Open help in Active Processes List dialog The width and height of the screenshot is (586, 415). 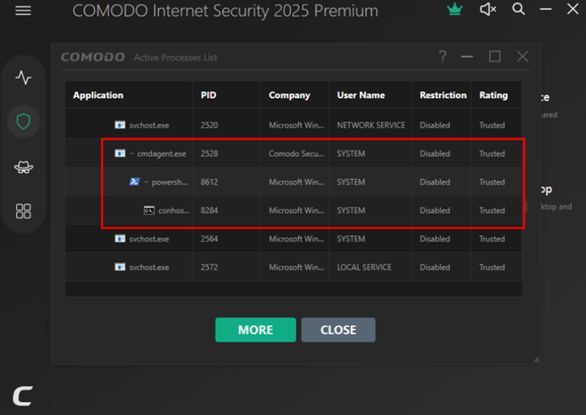click(442, 57)
